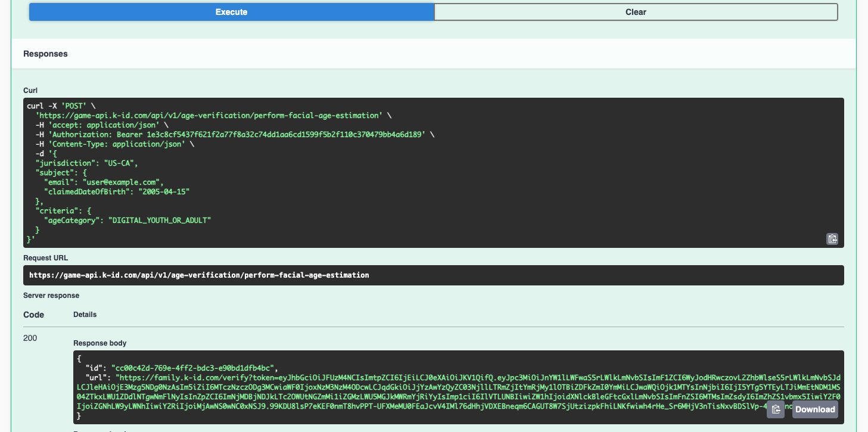Copy the response body to clipboard
The image size is (868, 432).
[x=775, y=409]
